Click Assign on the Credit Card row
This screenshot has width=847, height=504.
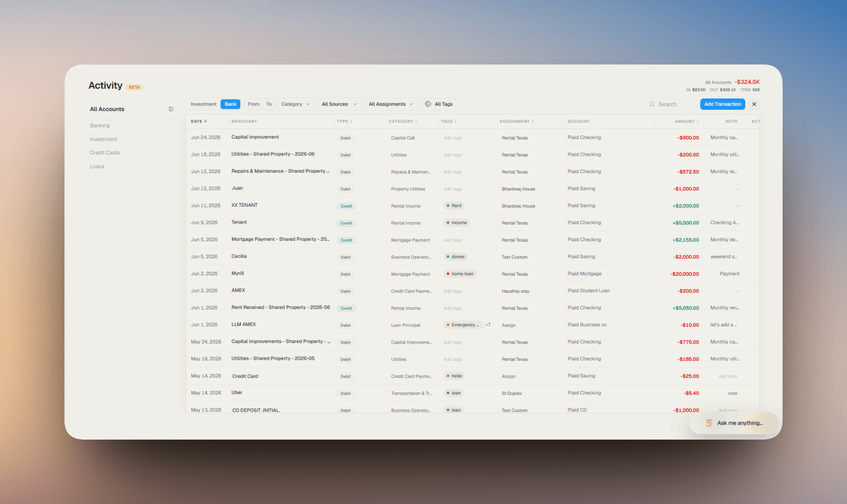click(x=509, y=377)
